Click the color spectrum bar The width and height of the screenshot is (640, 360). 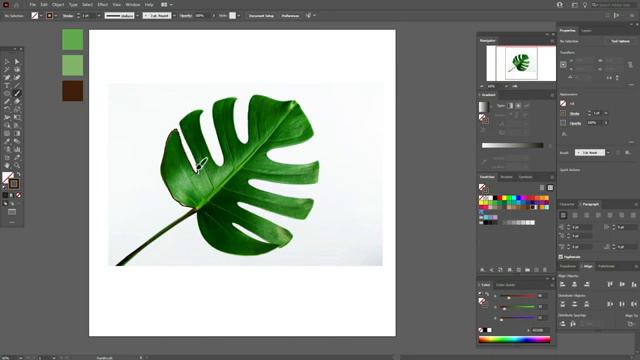[514, 339]
